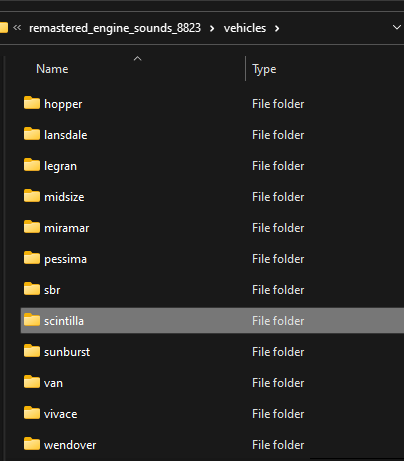This screenshot has height=461, width=404.
Task: Click the sunburst folder icon
Action: click(x=32, y=351)
